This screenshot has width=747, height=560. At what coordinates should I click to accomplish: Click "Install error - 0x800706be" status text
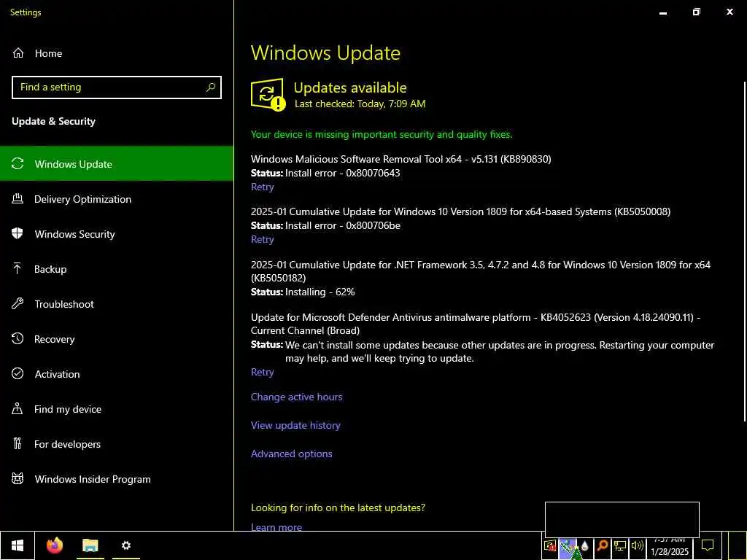coord(343,225)
